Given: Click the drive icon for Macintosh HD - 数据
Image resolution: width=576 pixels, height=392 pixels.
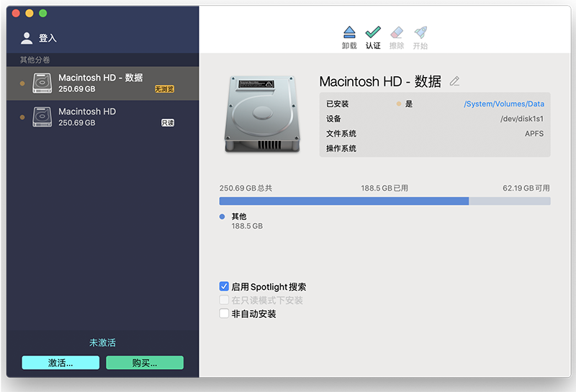Looking at the screenshot, I should coord(42,83).
